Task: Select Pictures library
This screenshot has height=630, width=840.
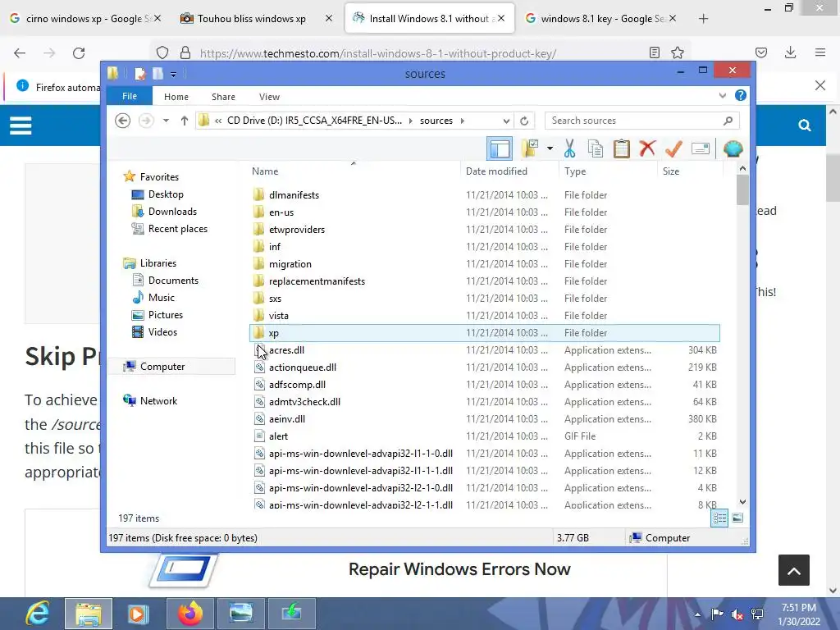Action: 166,314
